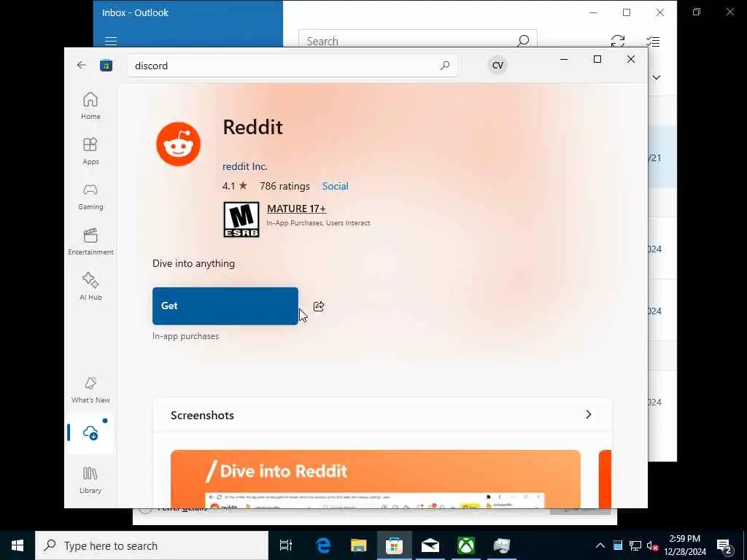Open File Explorer from the taskbar
The height and width of the screenshot is (560, 747).
pyautogui.click(x=358, y=545)
